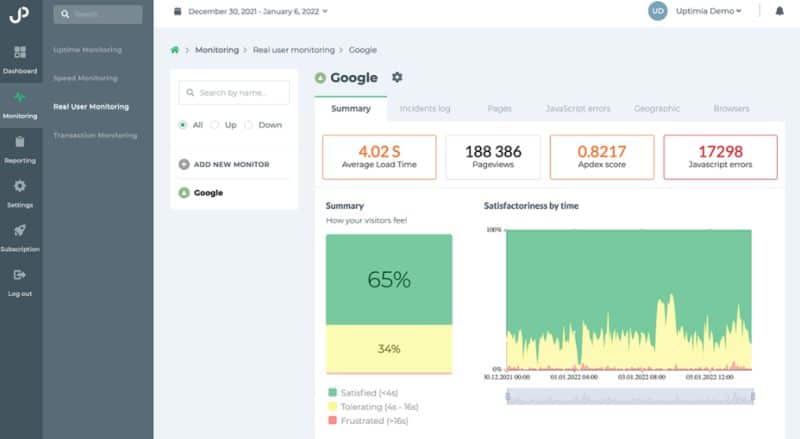Click the Google breadcrumb link
The height and width of the screenshot is (439, 800).
click(x=363, y=50)
